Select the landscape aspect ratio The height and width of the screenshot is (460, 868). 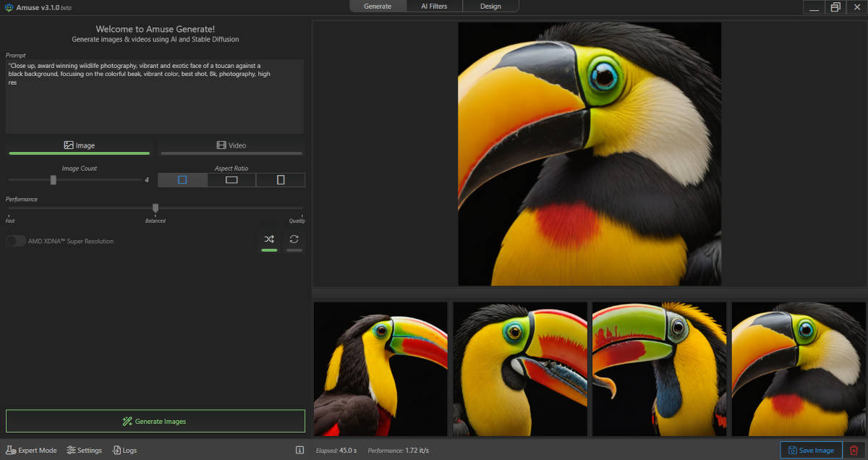(x=231, y=180)
